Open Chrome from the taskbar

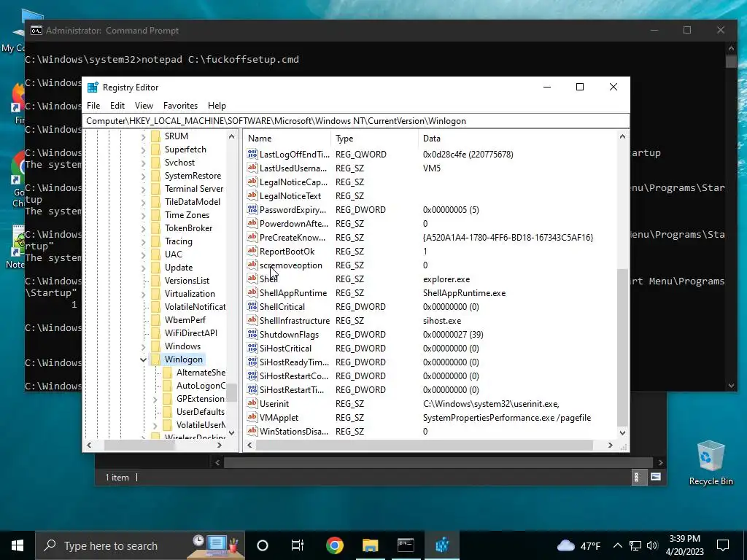(335, 545)
